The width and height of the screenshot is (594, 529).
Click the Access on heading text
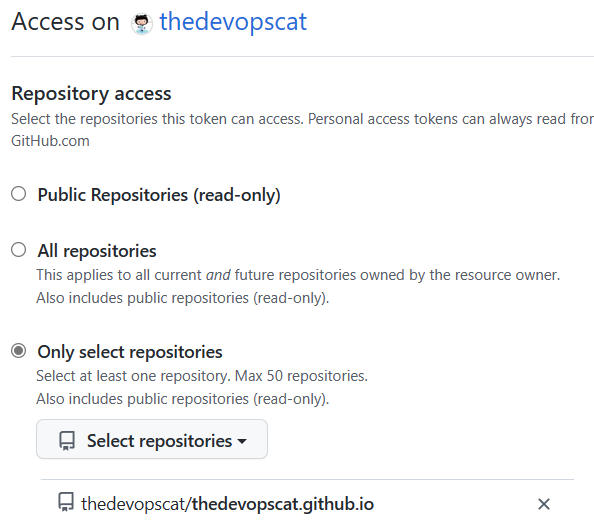(x=66, y=22)
